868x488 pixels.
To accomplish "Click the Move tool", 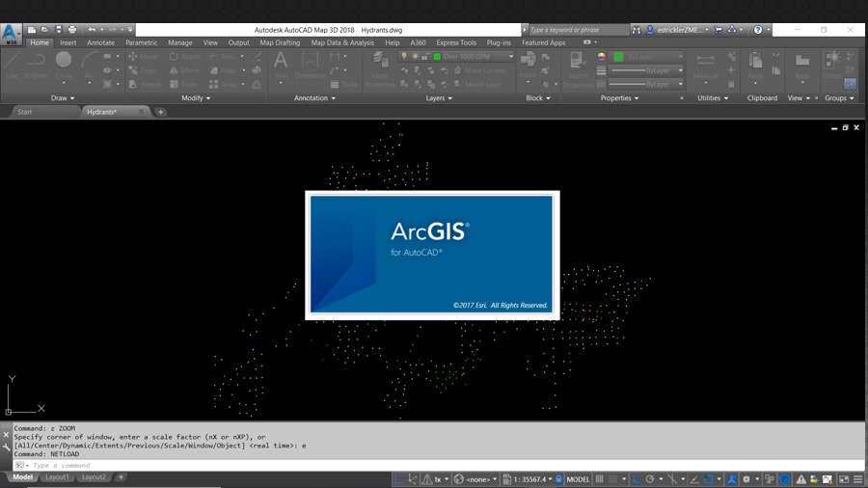I will 143,57.
